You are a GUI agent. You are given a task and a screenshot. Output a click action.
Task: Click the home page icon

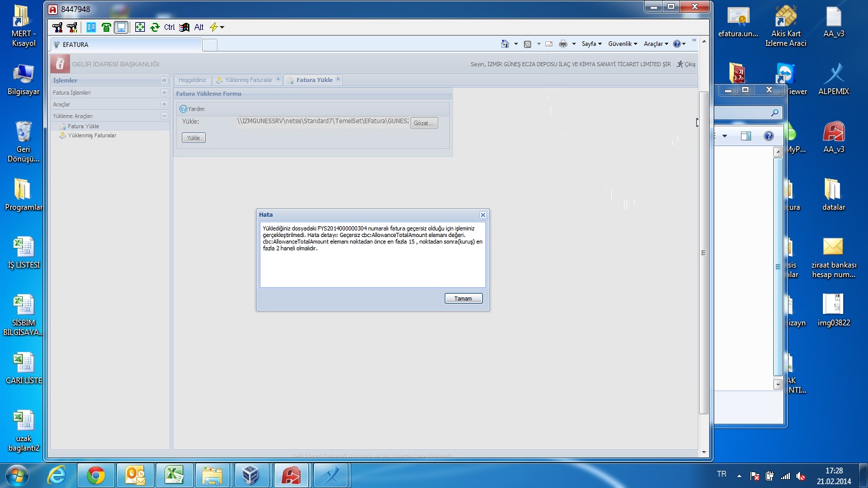(505, 44)
